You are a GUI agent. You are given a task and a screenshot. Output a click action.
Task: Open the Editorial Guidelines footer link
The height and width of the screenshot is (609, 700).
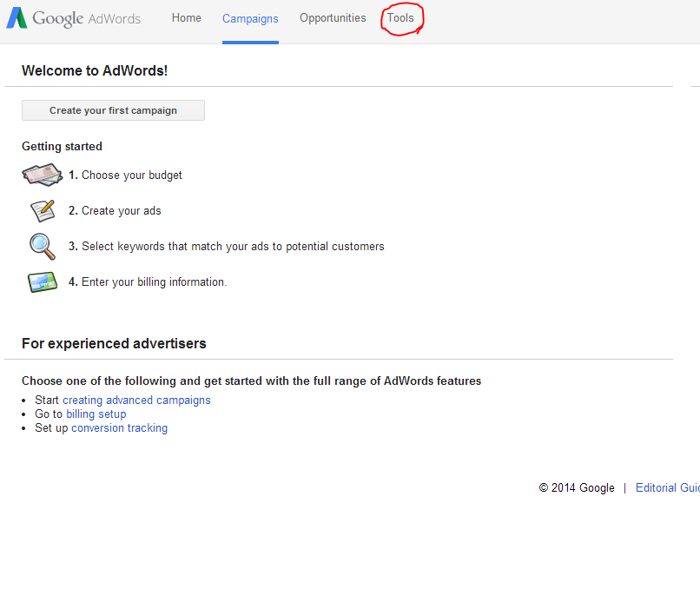click(667, 488)
